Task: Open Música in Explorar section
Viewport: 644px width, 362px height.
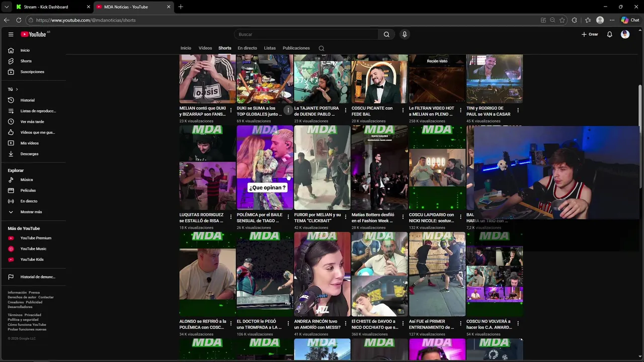Action: [33, 179]
